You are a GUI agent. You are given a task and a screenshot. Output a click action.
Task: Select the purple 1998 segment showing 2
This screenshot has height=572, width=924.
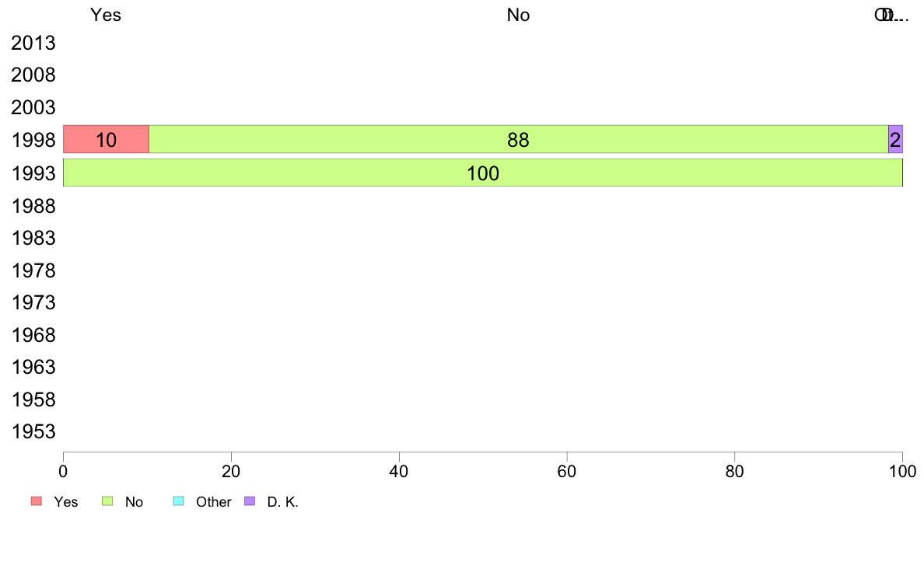[x=896, y=140]
